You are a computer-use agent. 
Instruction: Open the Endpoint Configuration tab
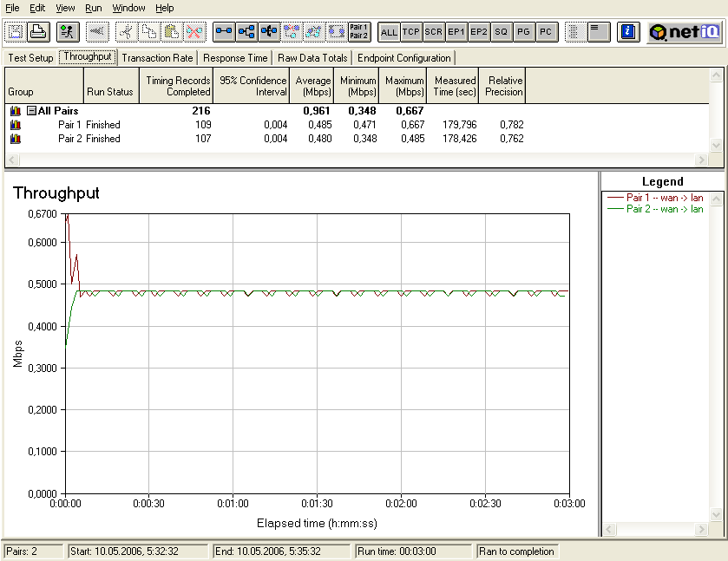[x=403, y=58]
